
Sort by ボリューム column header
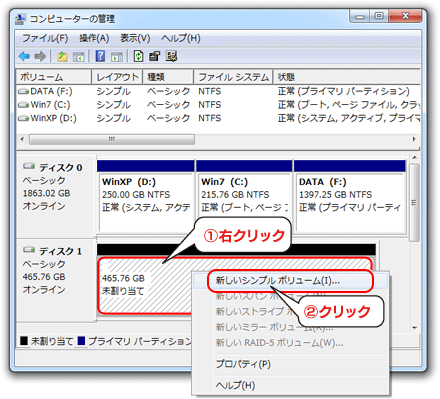click(x=54, y=77)
